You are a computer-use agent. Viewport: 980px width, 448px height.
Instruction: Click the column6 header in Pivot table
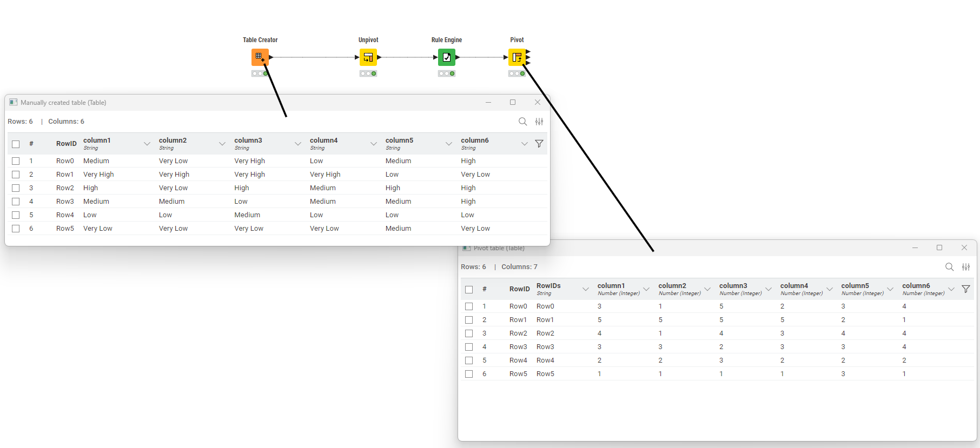click(x=916, y=286)
